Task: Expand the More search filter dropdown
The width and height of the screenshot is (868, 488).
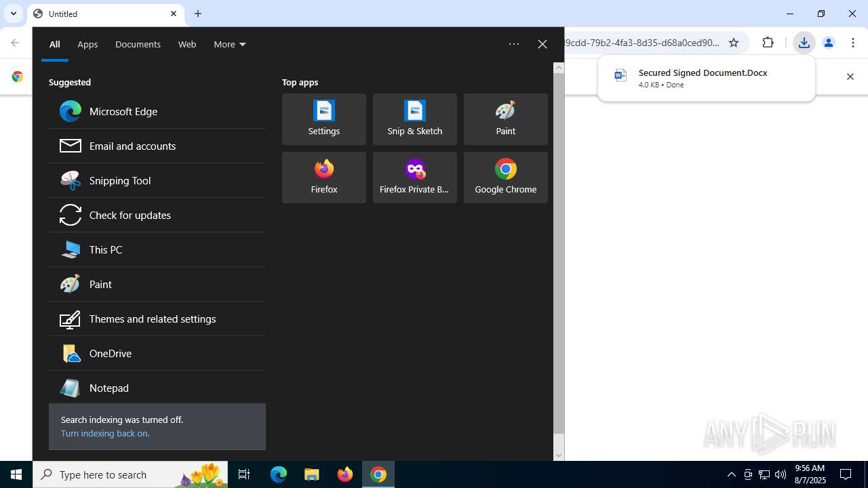Action: coord(230,44)
